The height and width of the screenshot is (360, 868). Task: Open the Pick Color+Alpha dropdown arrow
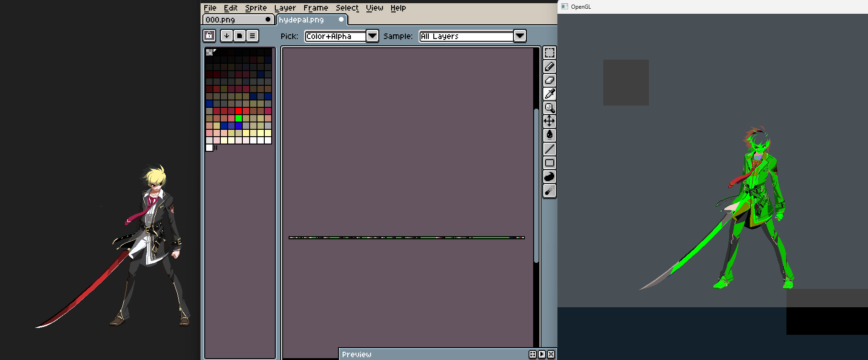pyautogui.click(x=372, y=36)
